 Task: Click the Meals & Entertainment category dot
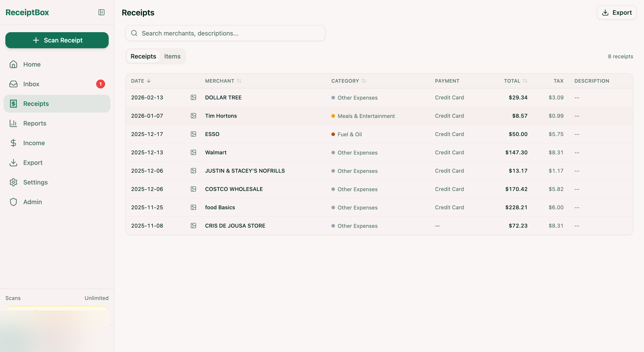click(x=333, y=116)
